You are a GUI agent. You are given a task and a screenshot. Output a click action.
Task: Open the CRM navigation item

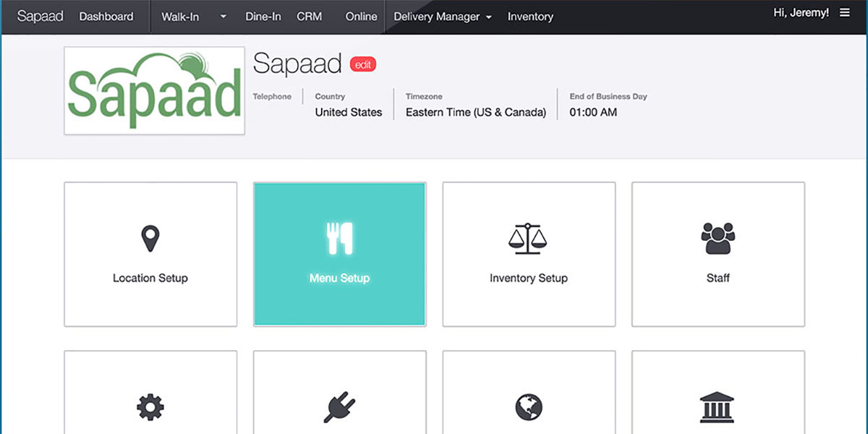tap(310, 17)
